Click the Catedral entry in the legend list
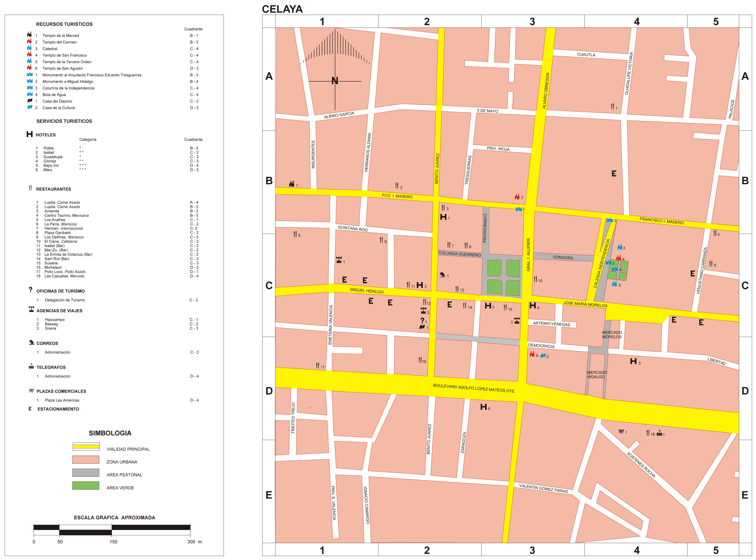756x560 pixels. tap(50, 49)
